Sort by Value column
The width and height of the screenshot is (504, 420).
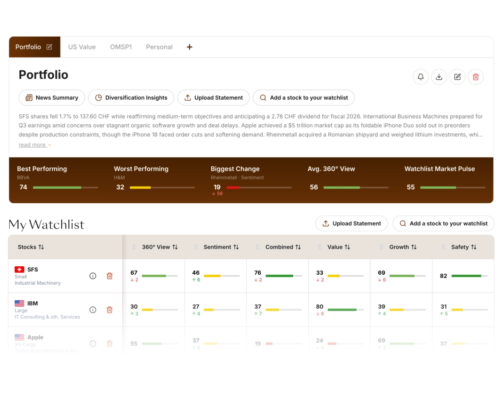(347, 247)
